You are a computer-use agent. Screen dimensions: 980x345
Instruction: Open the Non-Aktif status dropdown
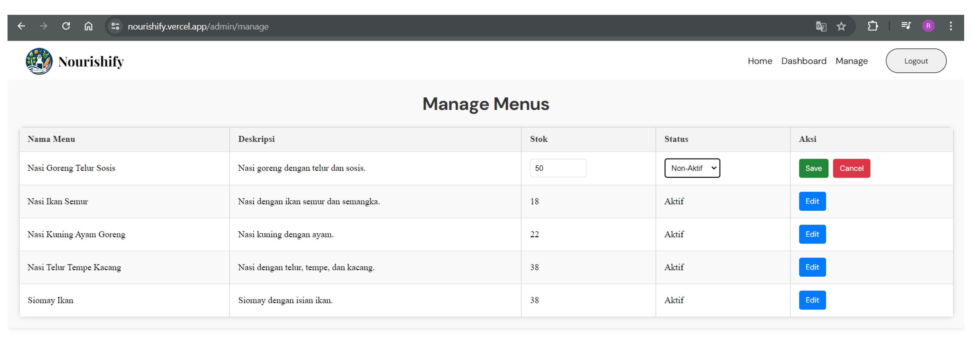(692, 168)
